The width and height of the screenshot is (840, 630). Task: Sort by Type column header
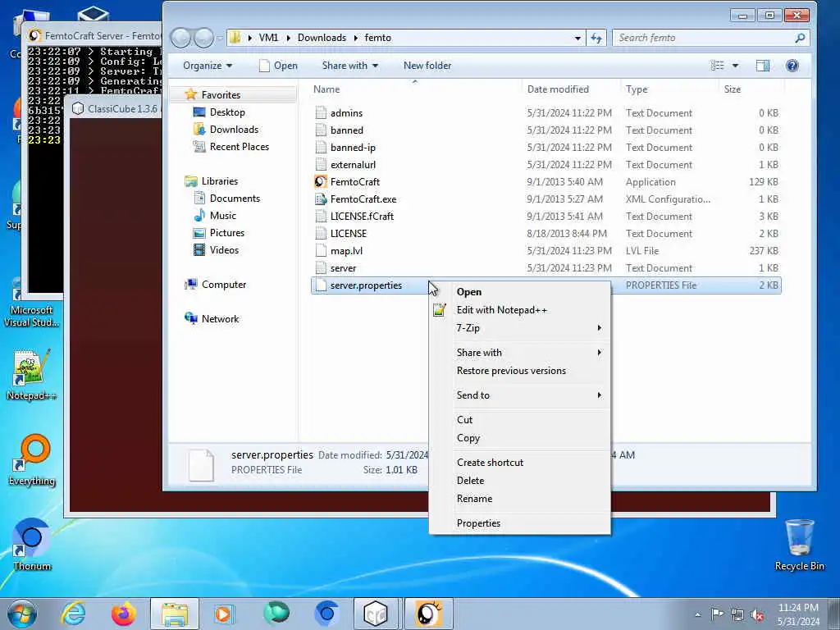click(669, 89)
